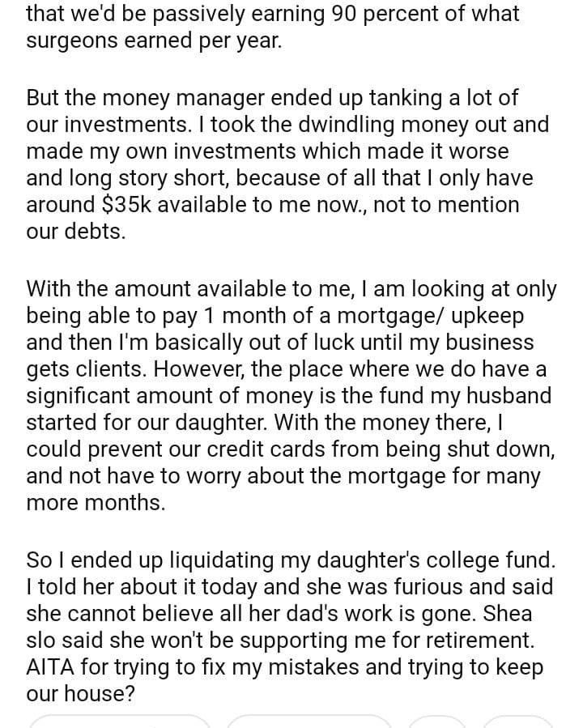Viewport: 583px width, 728px height.
Task: Click the words "surgeons earned per year"
Action: point(154,40)
